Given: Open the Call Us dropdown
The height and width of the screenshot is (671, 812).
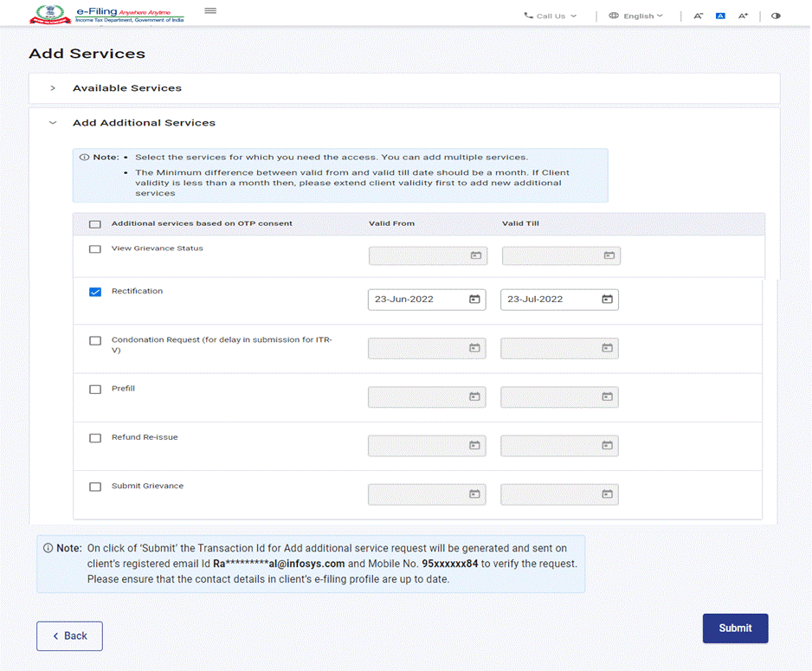Looking at the screenshot, I should pos(551,16).
